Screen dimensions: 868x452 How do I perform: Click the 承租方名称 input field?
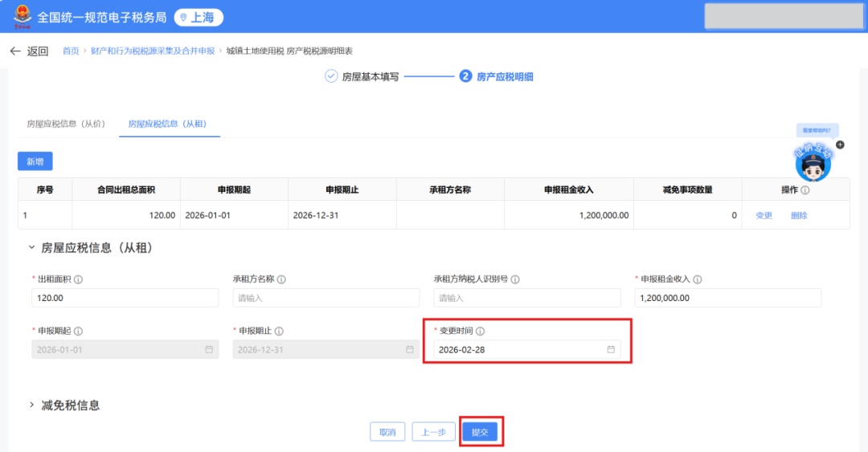tap(325, 298)
